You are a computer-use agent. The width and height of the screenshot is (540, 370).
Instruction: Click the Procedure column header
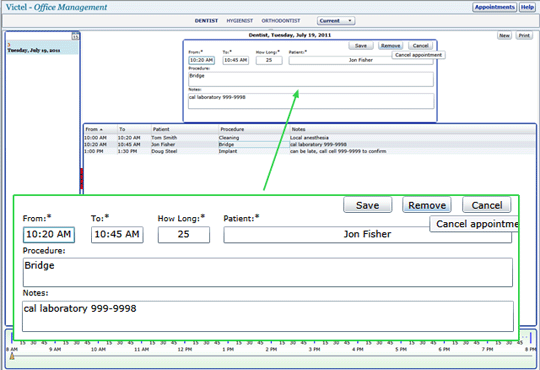click(253, 129)
